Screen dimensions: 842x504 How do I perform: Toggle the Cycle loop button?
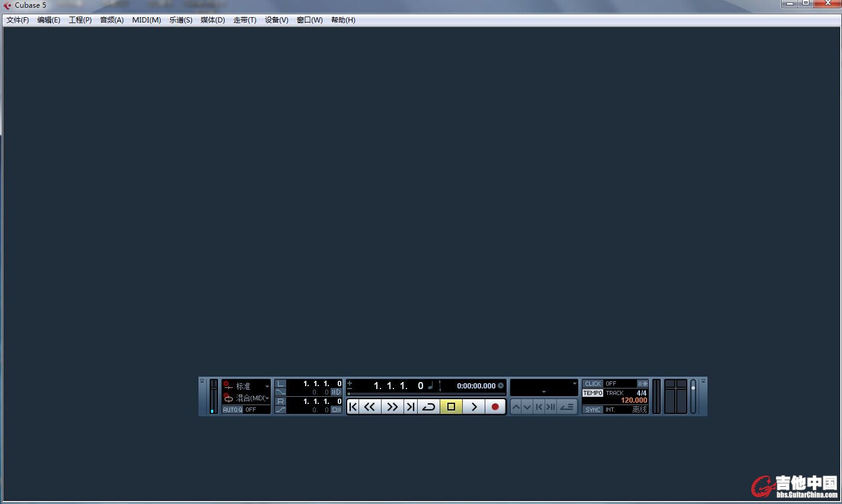coord(428,407)
